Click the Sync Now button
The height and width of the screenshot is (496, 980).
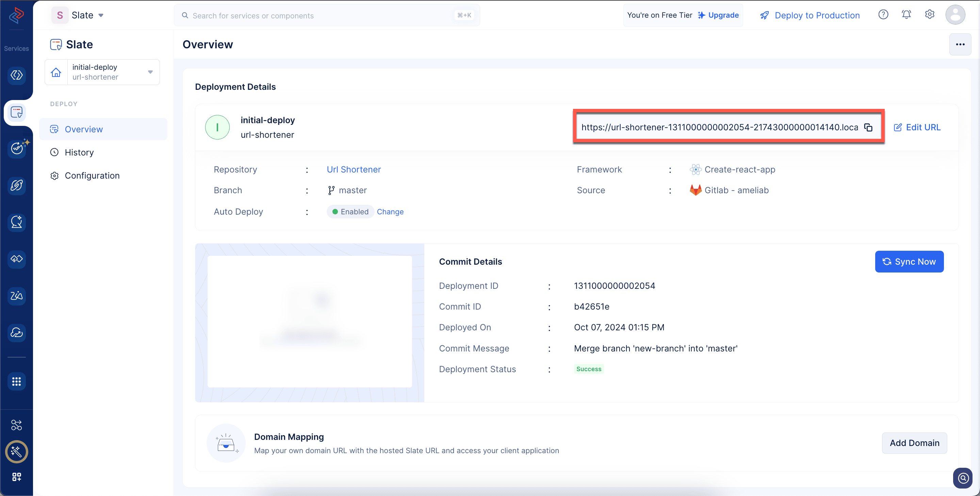[x=909, y=262]
